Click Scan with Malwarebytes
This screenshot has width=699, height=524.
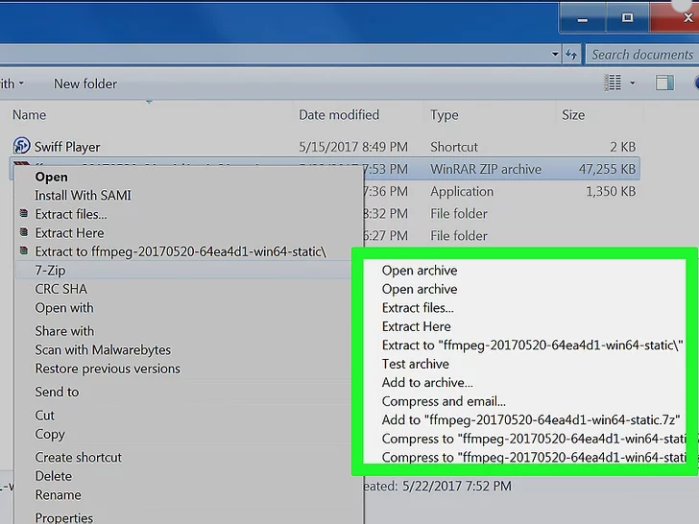[x=103, y=350]
